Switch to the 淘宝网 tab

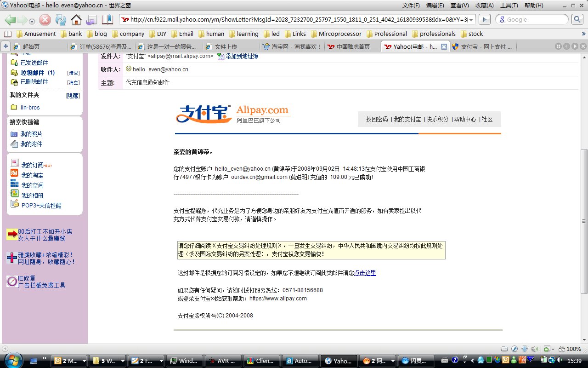point(292,46)
